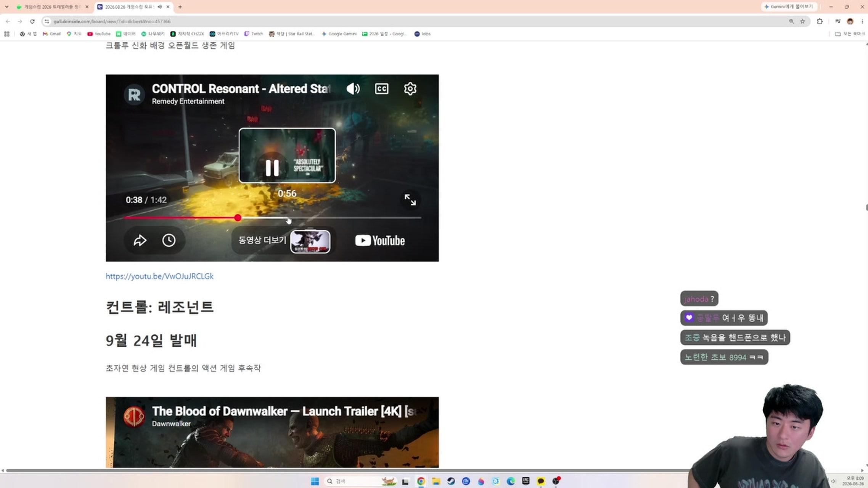Open the youtu.be/VwOJuJRCLGk link
868x488 pixels.
tap(159, 276)
